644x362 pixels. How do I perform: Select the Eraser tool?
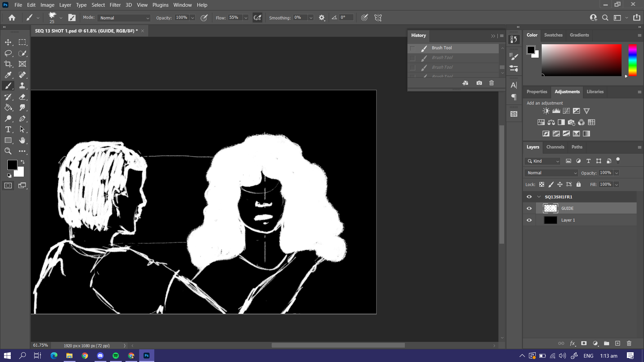pos(22,97)
